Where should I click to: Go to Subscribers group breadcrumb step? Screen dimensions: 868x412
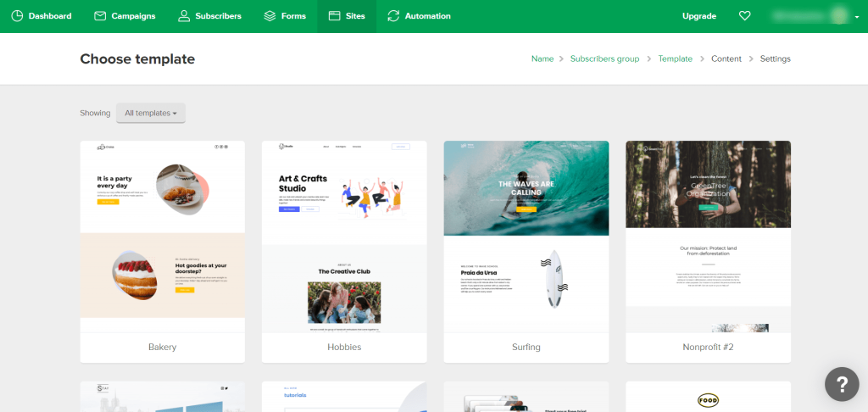[604, 59]
